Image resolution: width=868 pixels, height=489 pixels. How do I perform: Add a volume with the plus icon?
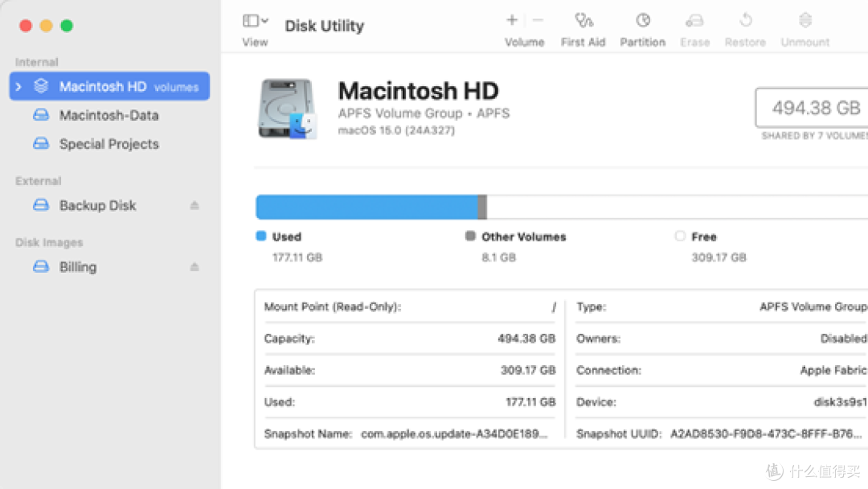pyautogui.click(x=512, y=20)
